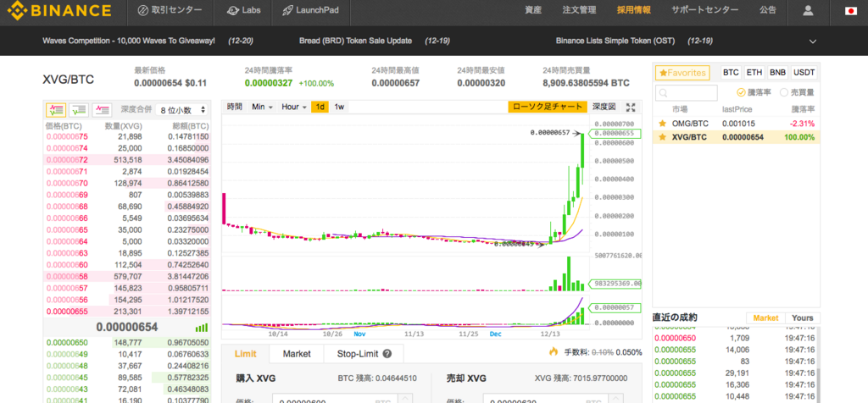
Task: Open the 8 位小数 decimals dropdown
Action: (182, 110)
